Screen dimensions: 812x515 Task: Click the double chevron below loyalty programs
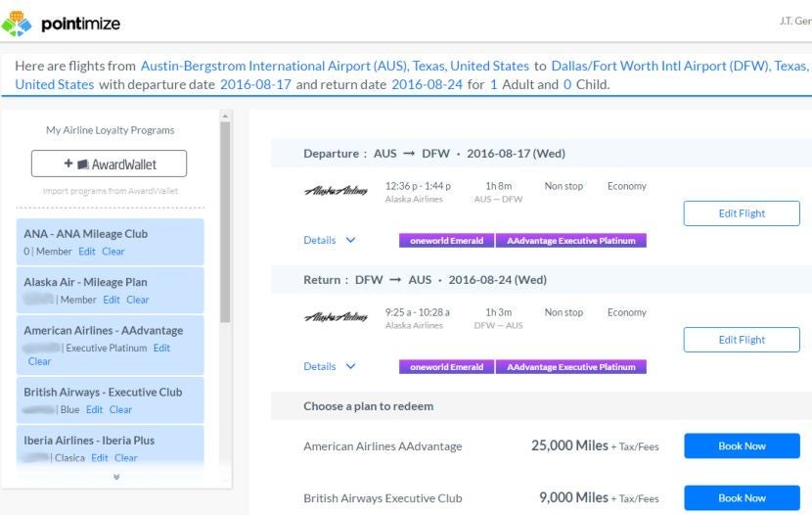[x=117, y=478]
